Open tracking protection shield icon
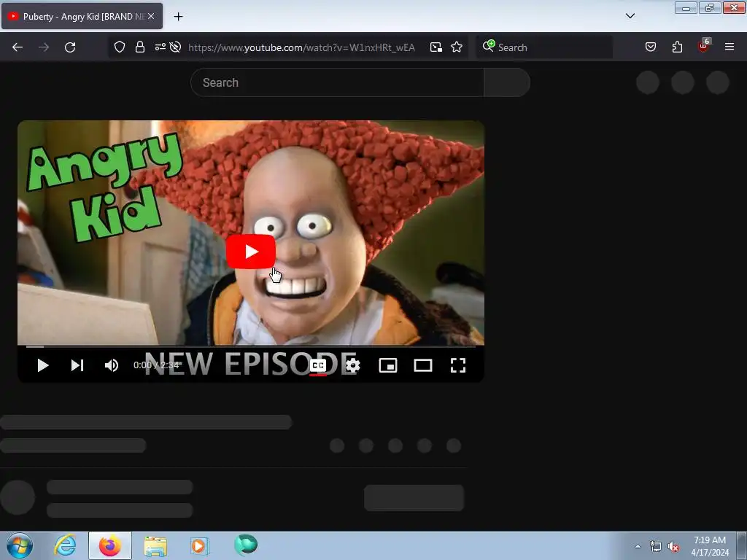 tap(120, 47)
